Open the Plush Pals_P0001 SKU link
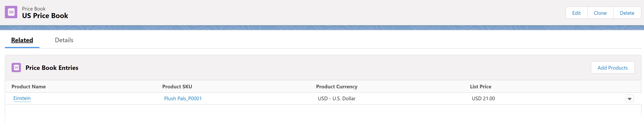Image resolution: width=644 pixels, height=124 pixels. [x=183, y=99]
